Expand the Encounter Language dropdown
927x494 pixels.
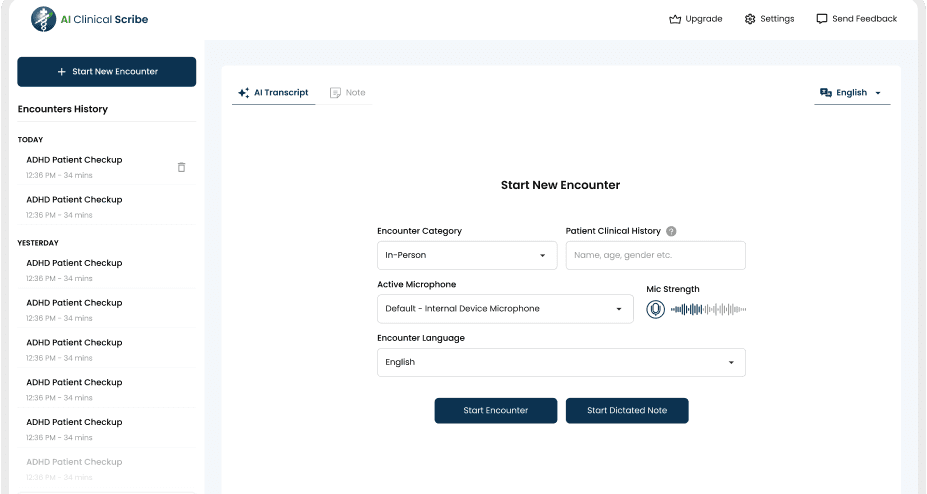561,362
